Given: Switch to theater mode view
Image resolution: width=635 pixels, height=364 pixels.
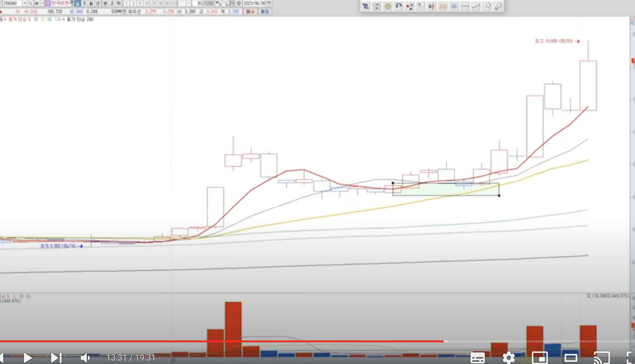Looking at the screenshot, I should [571, 358].
